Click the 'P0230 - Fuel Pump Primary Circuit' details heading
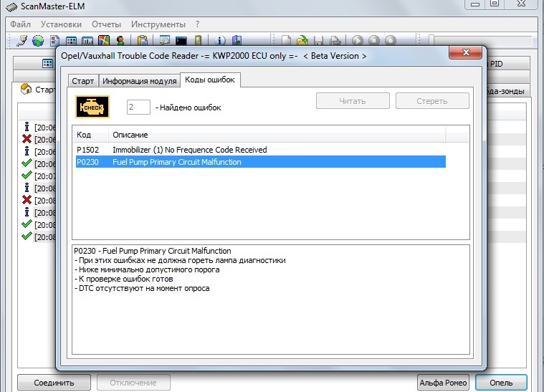The height and width of the screenshot is (392, 544). (153, 251)
